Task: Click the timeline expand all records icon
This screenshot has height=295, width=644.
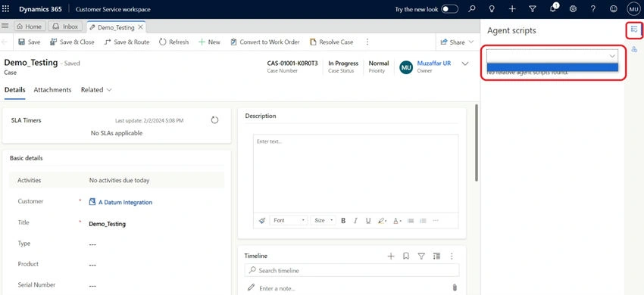Action: click(436, 256)
